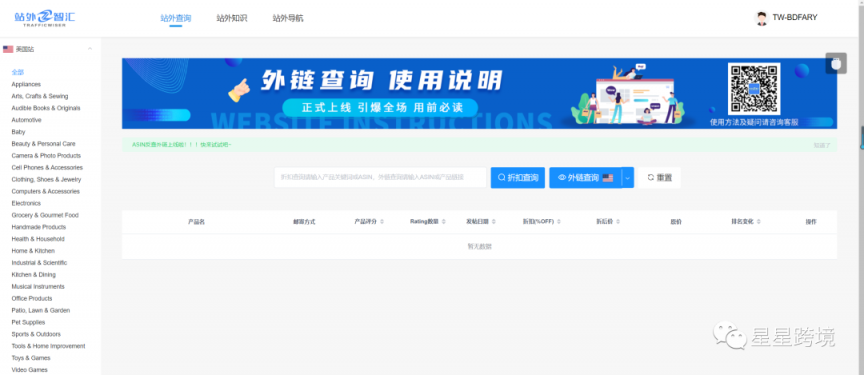The height and width of the screenshot is (375, 864).
Task: Focus the keyword or ASIN search field
Action: pyautogui.click(x=380, y=177)
